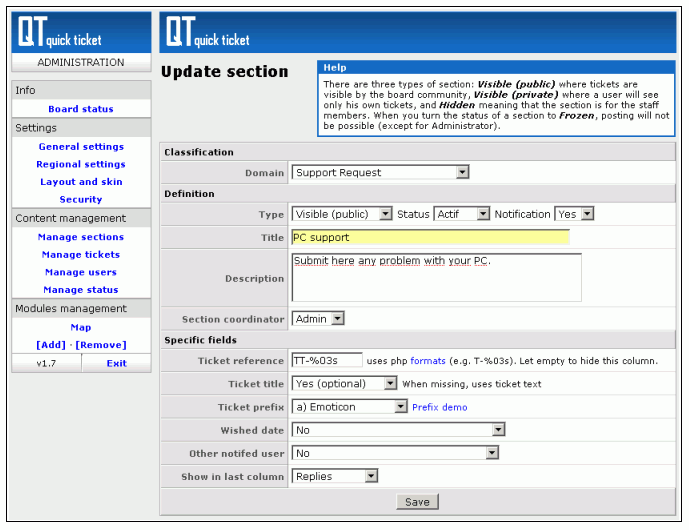Open Manage tickets in Content management
The width and height of the screenshot is (689, 530).
tap(81, 255)
